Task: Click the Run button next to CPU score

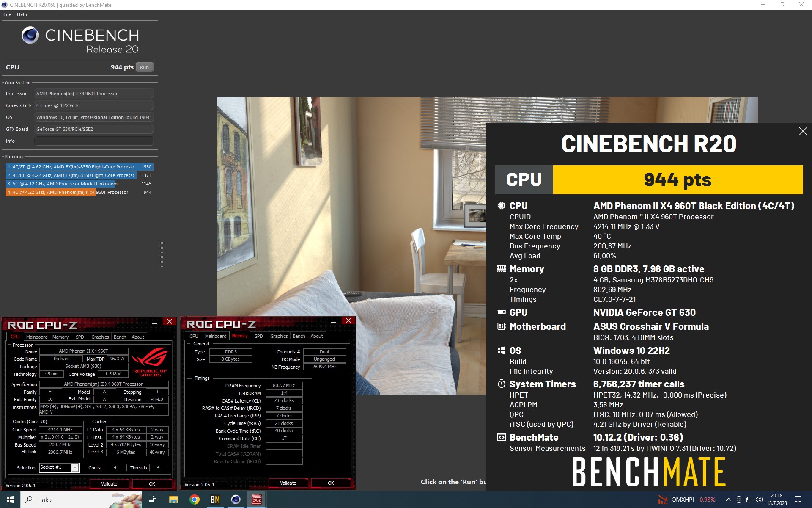Action: click(x=144, y=67)
